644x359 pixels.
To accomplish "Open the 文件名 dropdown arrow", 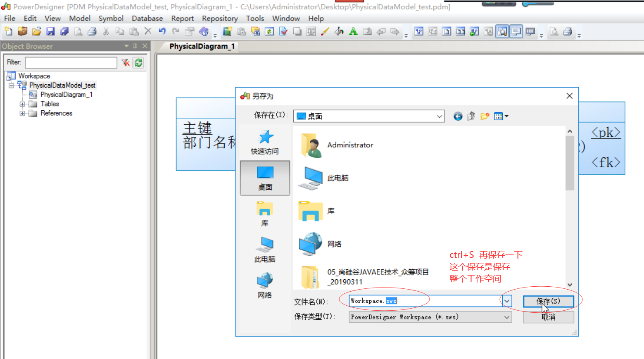I will click(x=507, y=301).
